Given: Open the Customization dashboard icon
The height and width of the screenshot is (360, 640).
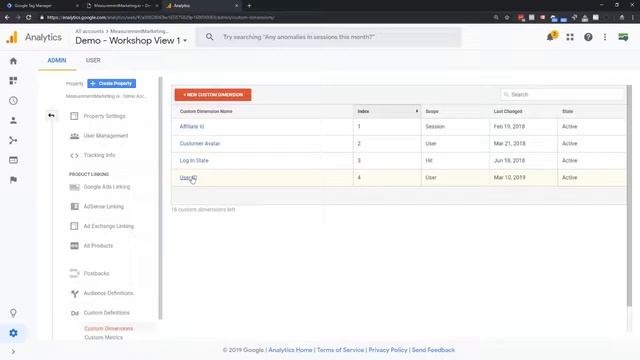Looking at the screenshot, I should pos(13,80).
